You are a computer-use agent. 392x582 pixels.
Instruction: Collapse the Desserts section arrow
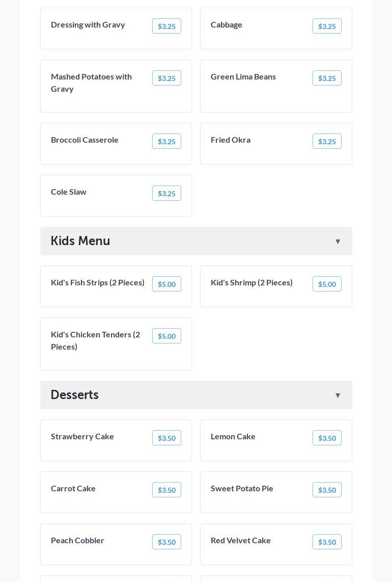point(338,395)
